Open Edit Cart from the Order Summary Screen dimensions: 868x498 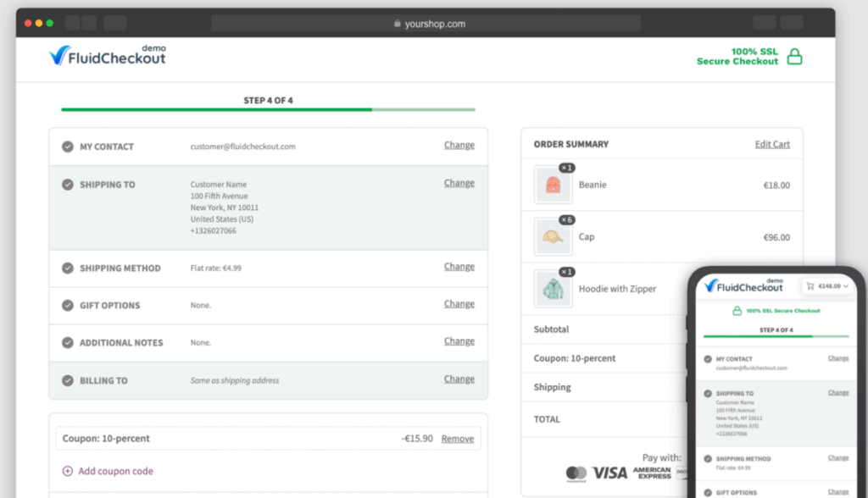772,144
